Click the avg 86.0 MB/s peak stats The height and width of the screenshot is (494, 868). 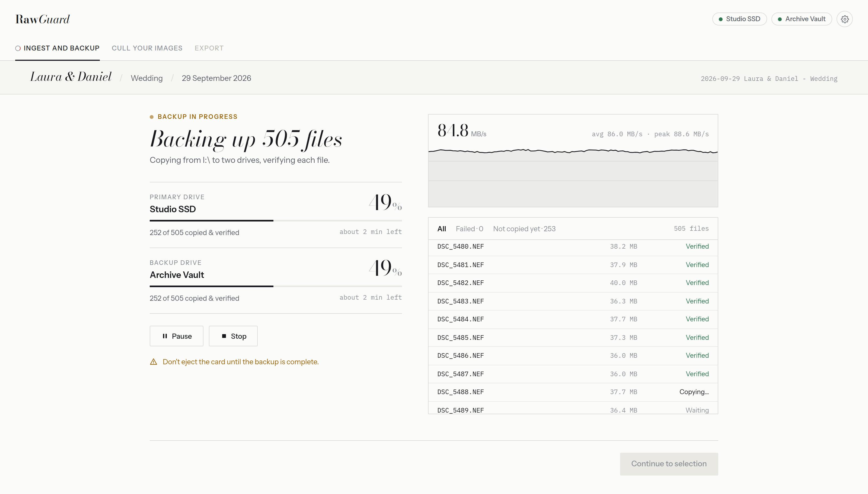(x=650, y=134)
